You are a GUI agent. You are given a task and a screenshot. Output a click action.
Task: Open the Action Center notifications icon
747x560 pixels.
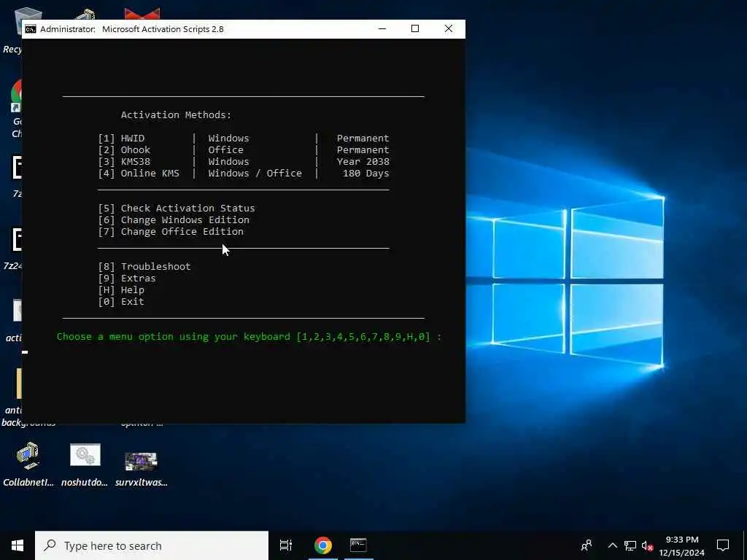pyautogui.click(x=723, y=545)
